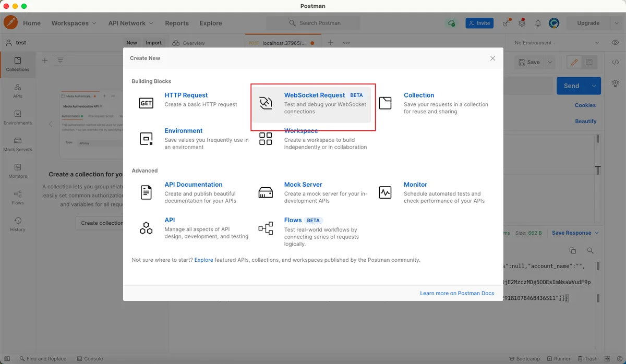The height and width of the screenshot is (364, 626).
Task: Open Monitors in the left sidebar
Action: click(x=18, y=171)
